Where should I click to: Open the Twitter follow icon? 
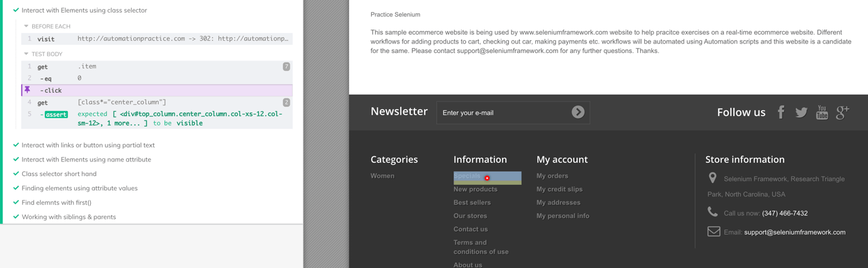[x=801, y=112]
